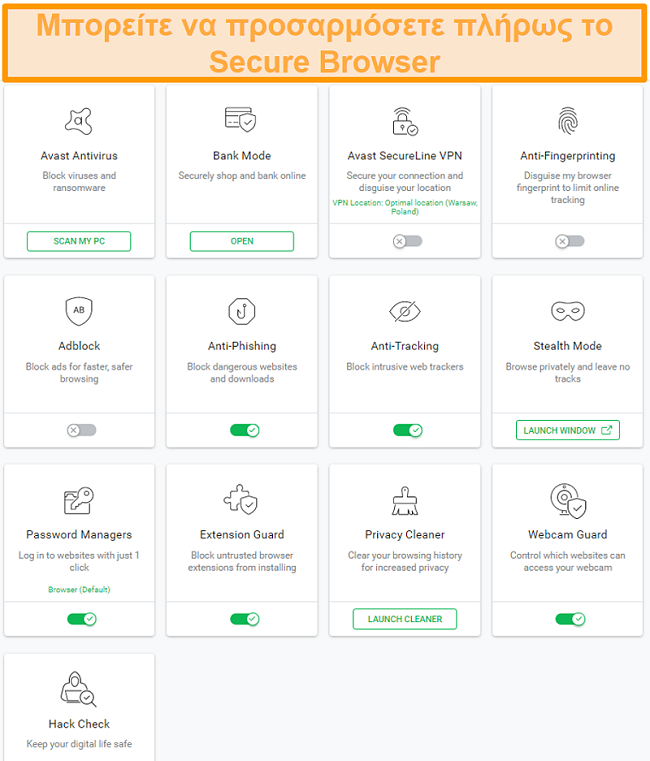The height and width of the screenshot is (761, 650).
Task: Click 'Securely shop and bank online' text
Action: [x=242, y=176]
